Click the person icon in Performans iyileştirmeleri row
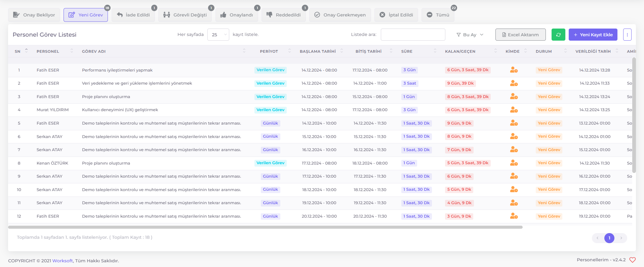Viewport: 644px width, 267px height. [x=514, y=70]
